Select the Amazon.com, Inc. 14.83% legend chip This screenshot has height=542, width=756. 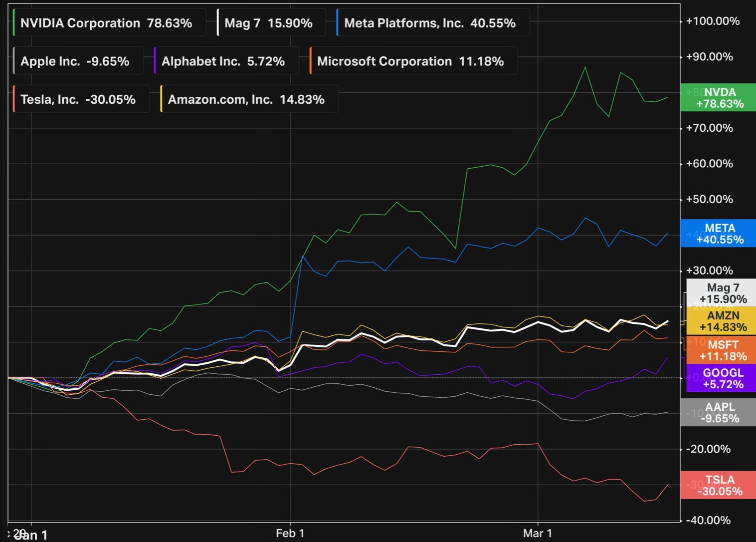point(249,99)
